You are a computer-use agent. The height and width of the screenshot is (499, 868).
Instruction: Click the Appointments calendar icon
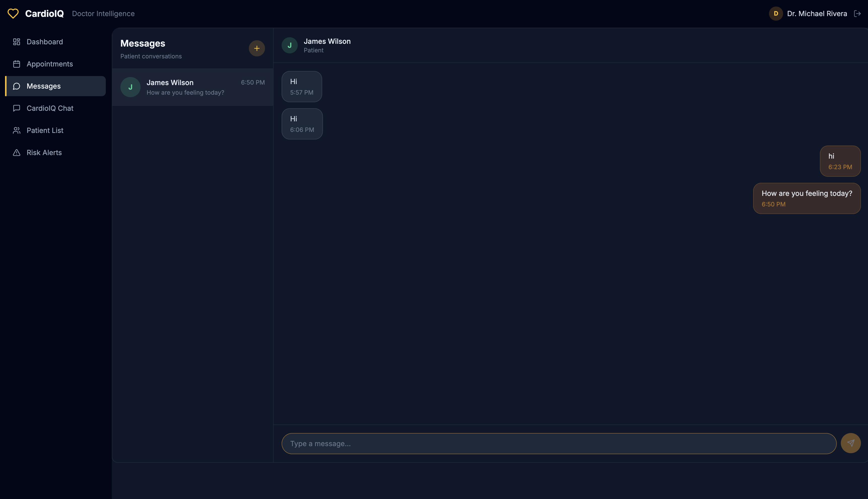point(16,64)
